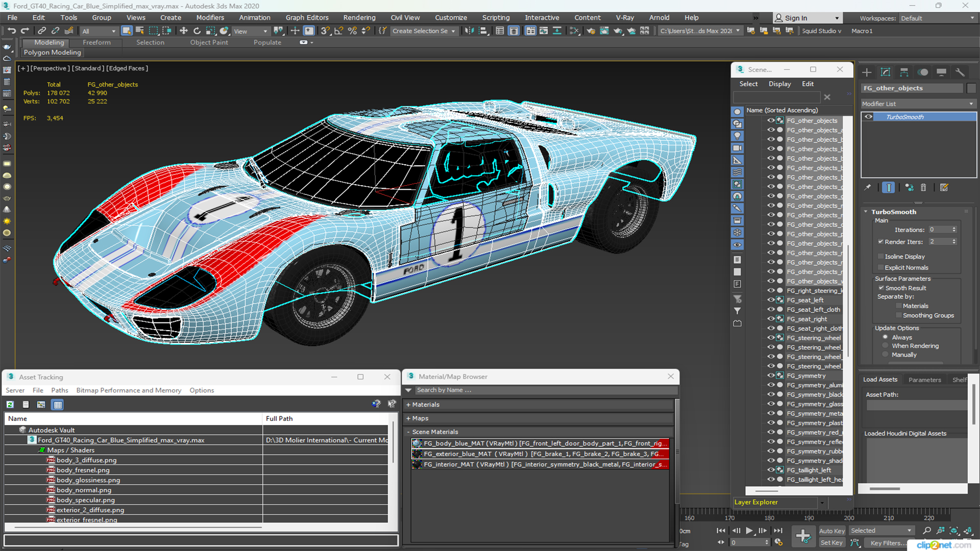Enable Isoline Display checkbox
Screen dimensions: 980x551
880,257
